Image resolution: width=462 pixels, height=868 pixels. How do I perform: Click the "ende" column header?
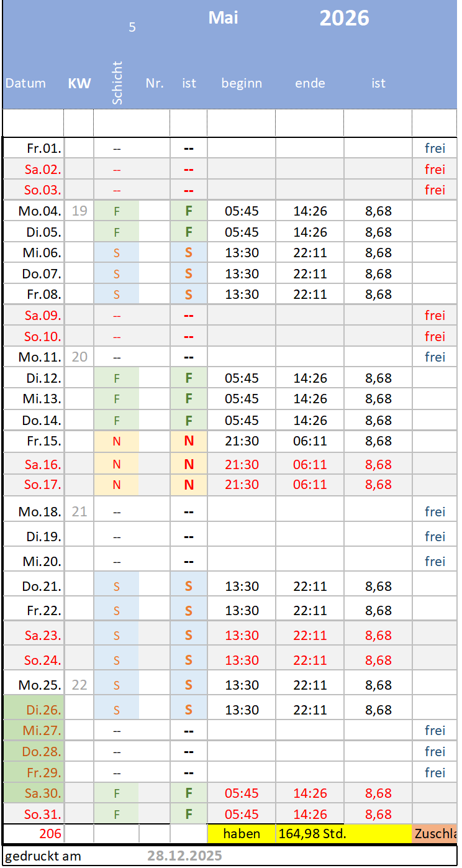click(x=310, y=83)
